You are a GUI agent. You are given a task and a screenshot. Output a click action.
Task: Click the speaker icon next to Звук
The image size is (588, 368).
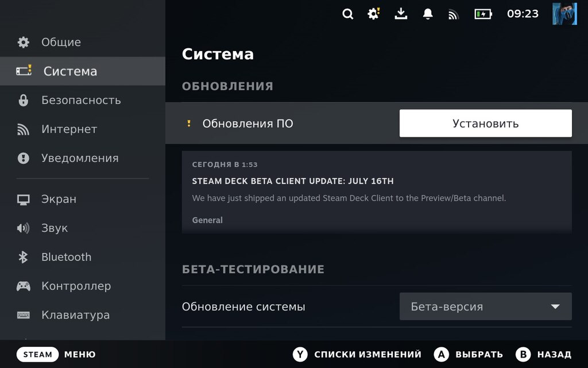(x=23, y=228)
